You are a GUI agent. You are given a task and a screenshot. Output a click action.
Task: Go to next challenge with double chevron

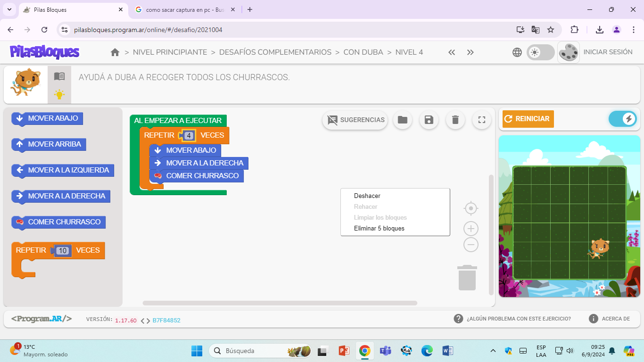coord(470,52)
